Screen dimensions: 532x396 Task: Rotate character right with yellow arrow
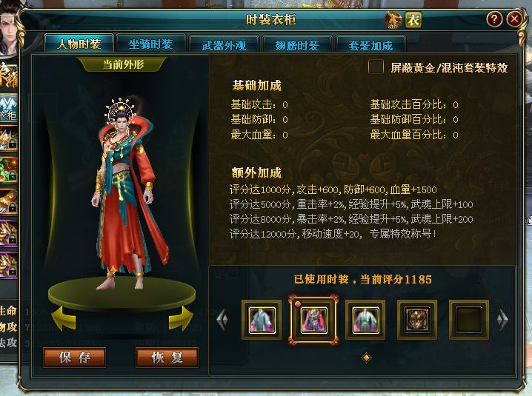181,318
